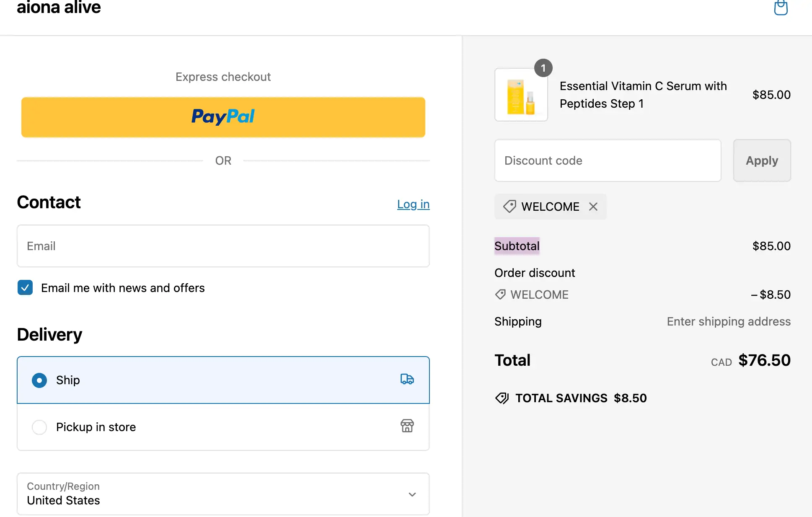This screenshot has height=517, width=812.
Task: Open the Country/Region dropdown
Action: point(223,494)
